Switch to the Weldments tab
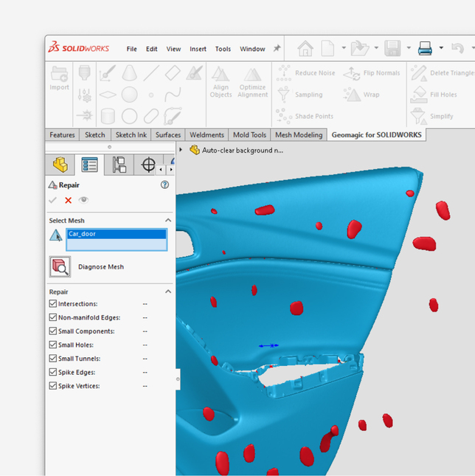Viewport: 475px width, 476px height. coord(207,135)
